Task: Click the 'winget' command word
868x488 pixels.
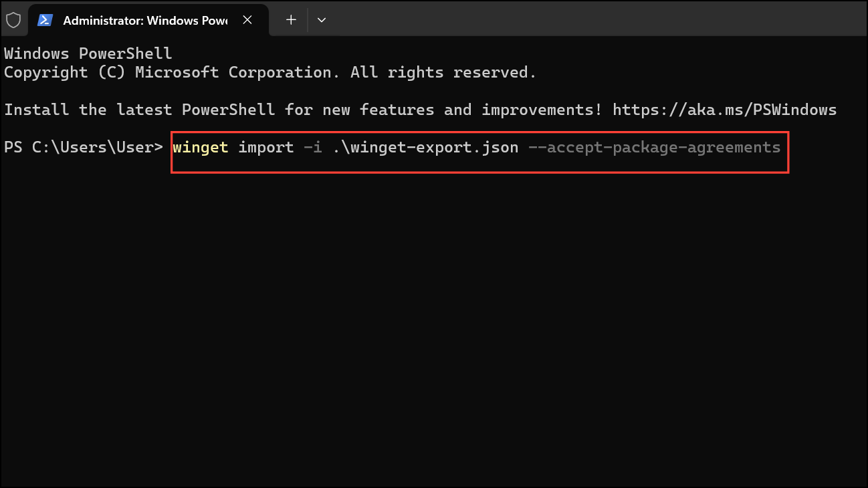Action: tap(201, 147)
